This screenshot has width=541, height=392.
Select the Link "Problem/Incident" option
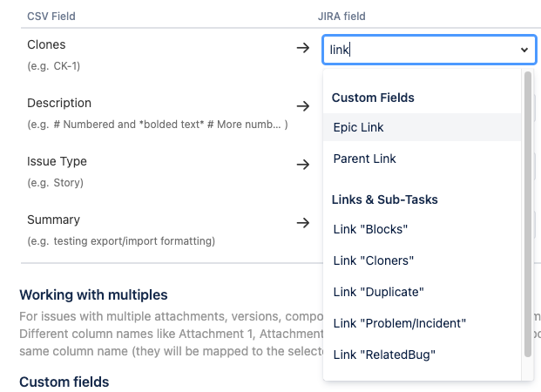[x=399, y=323]
